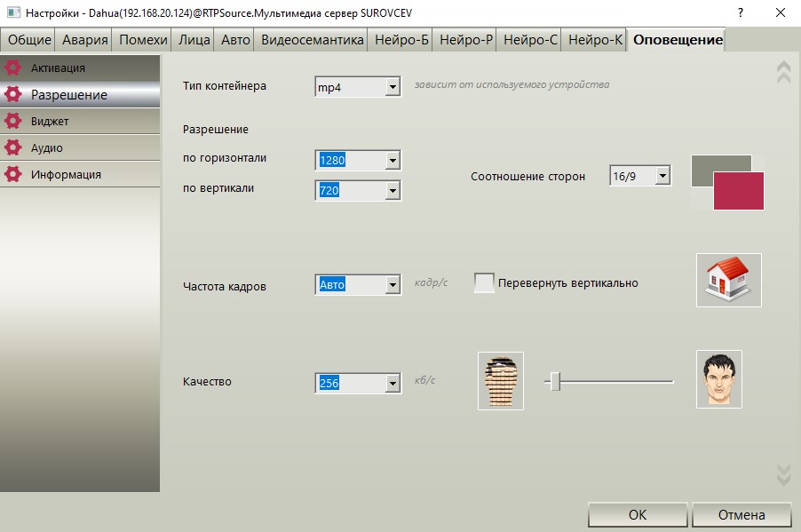Click the 'зависит от используемого устройства' hint
Viewport: 801px width, 532px height.
[x=512, y=85]
